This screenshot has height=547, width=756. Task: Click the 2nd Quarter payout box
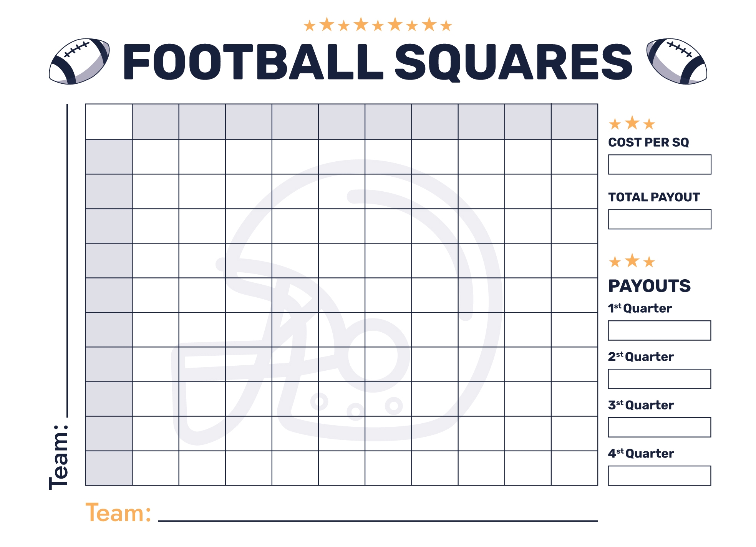tap(659, 379)
